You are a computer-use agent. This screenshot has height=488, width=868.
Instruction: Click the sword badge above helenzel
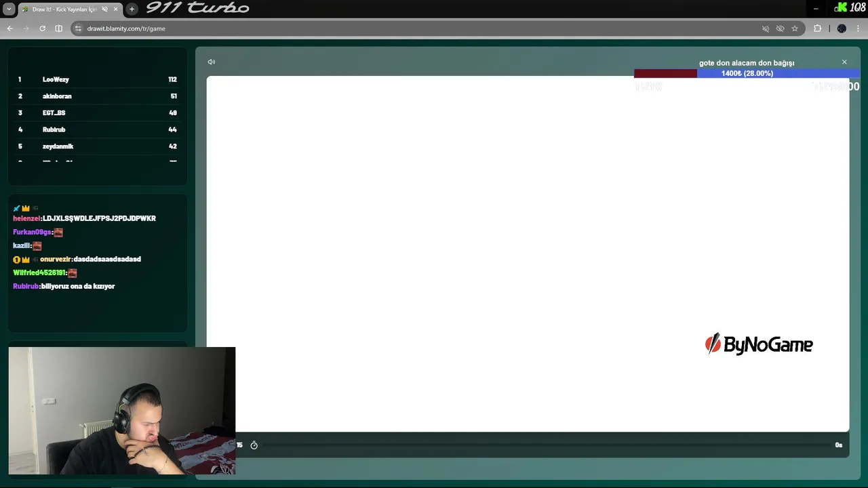(16, 208)
